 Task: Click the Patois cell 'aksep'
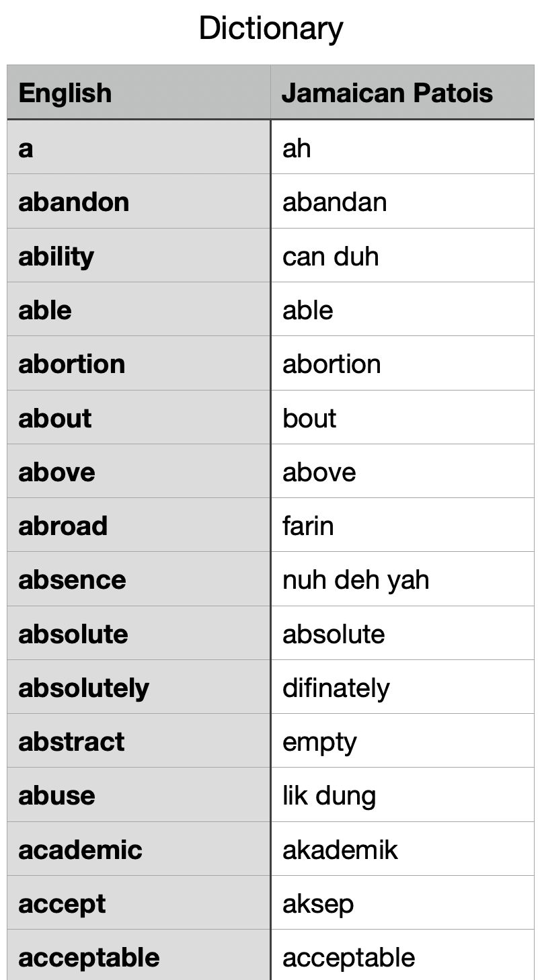[318, 904]
